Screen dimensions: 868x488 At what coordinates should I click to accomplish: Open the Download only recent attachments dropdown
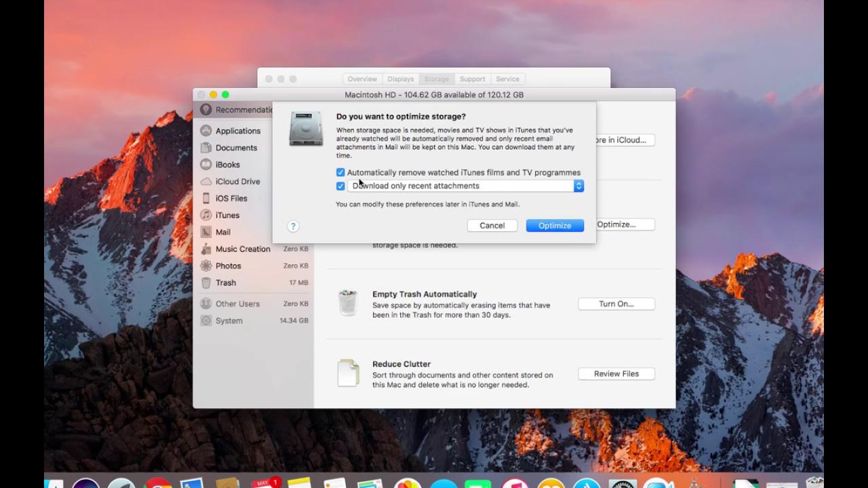(466, 186)
